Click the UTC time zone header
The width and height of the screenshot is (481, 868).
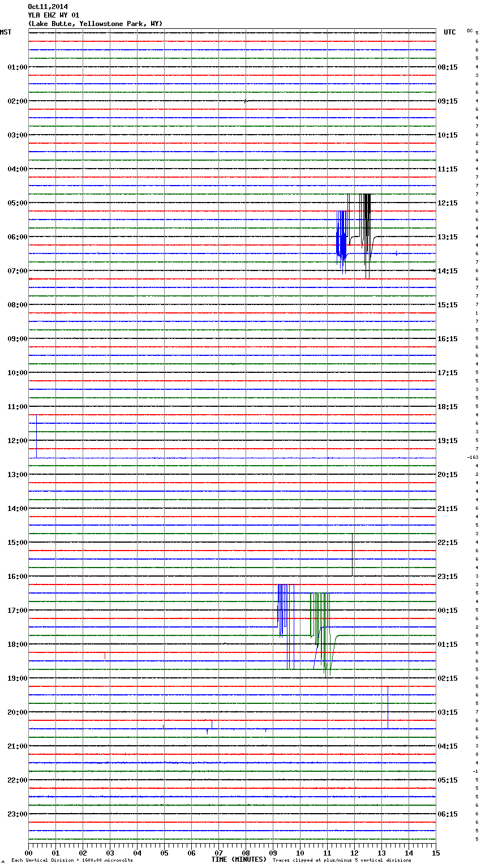pos(450,32)
